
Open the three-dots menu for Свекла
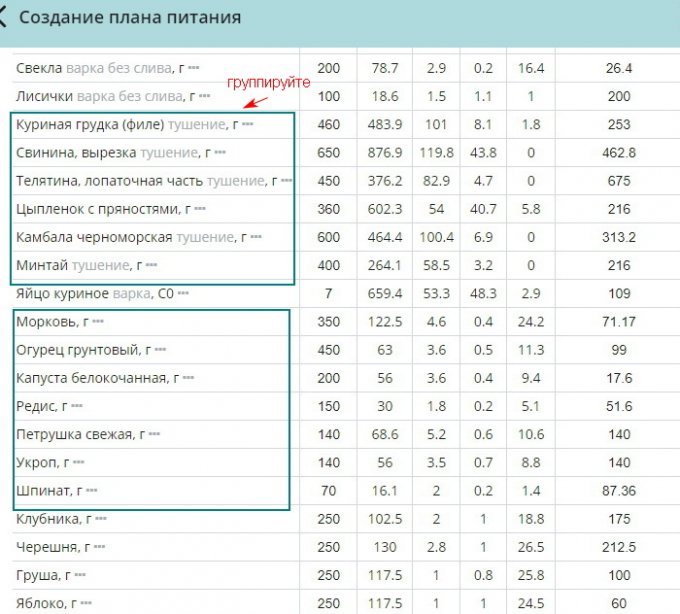pyautogui.click(x=194, y=69)
